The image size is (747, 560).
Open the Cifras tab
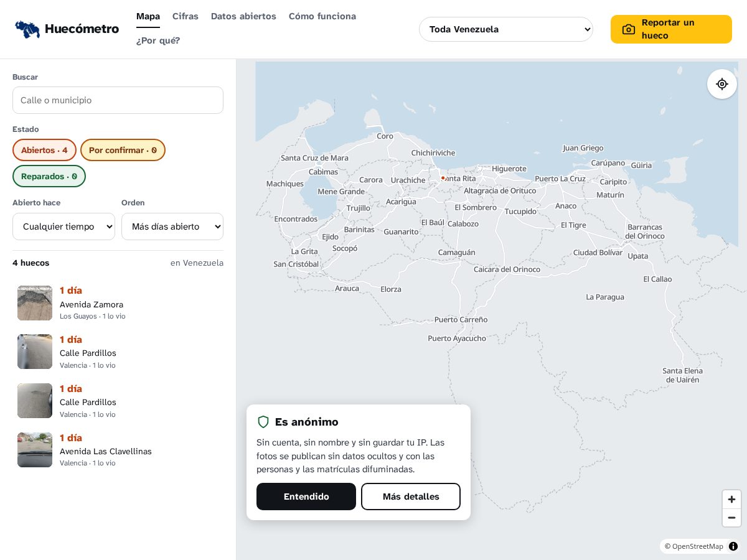click(186, 16)
